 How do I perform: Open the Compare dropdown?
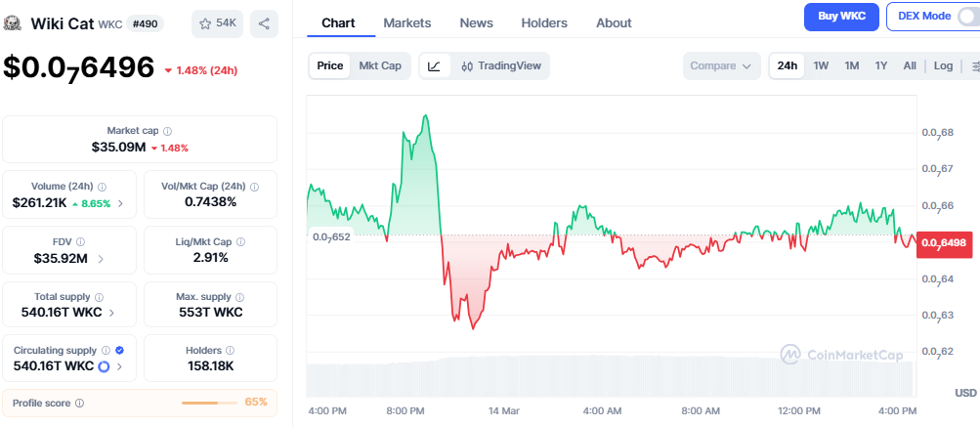pos(721,66)
